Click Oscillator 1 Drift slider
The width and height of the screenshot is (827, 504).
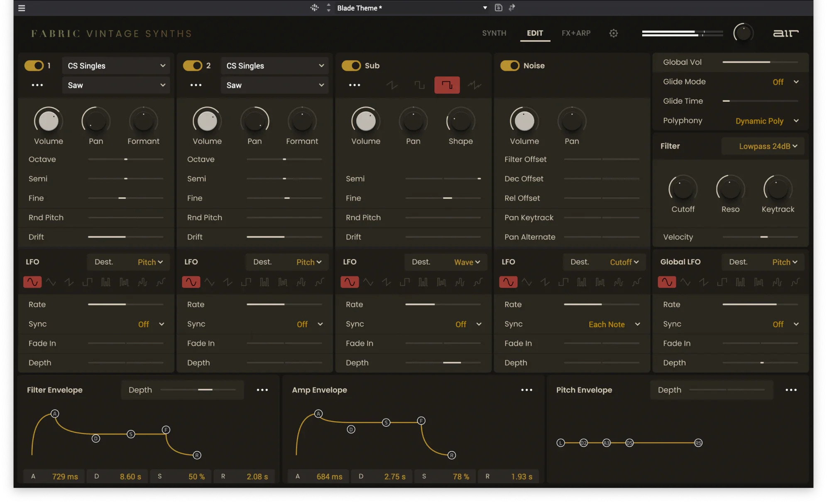pos(125,237)
